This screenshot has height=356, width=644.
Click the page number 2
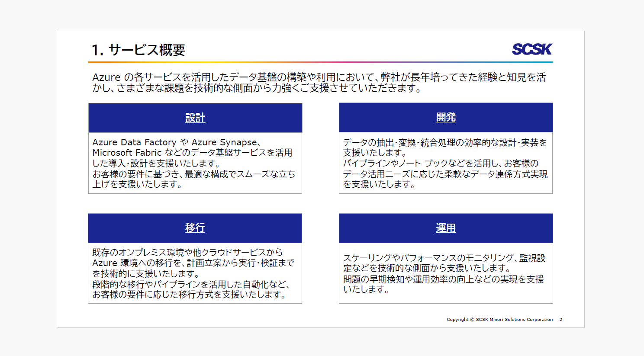(561, 320)
